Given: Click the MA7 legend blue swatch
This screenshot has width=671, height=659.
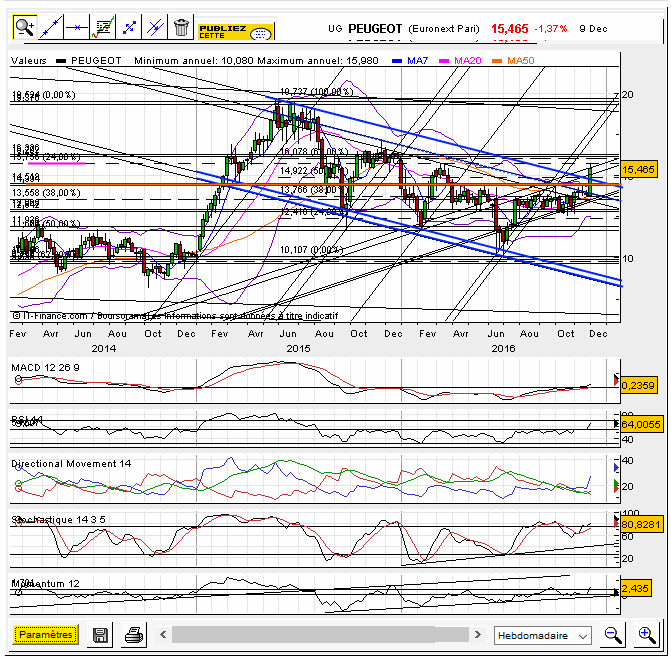Looking at the screenshot, I should click(x=397, y=61).
